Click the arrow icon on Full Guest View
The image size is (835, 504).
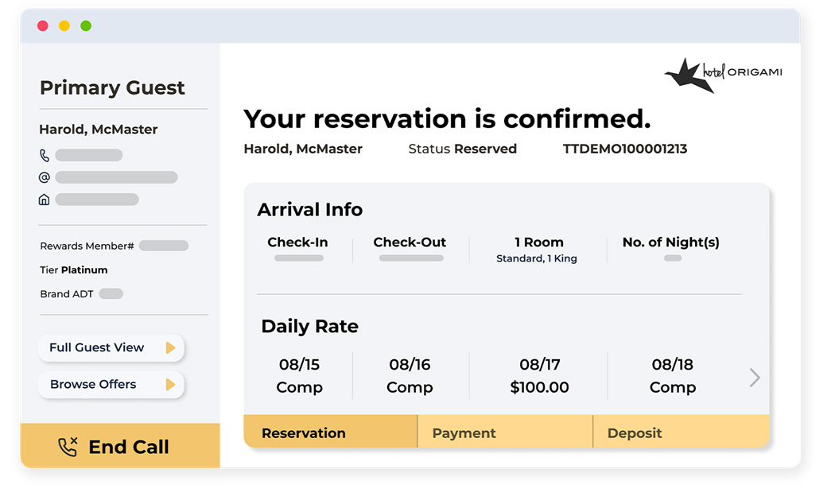169,347
